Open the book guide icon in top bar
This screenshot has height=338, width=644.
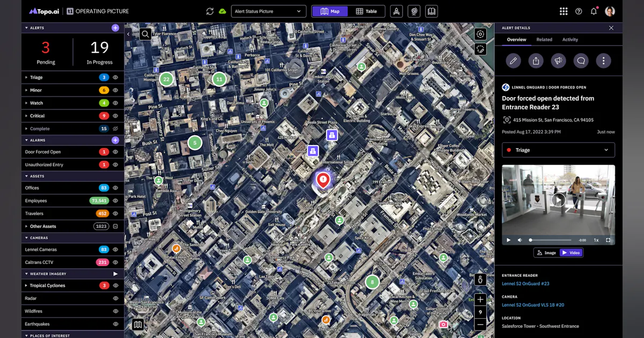431,11
